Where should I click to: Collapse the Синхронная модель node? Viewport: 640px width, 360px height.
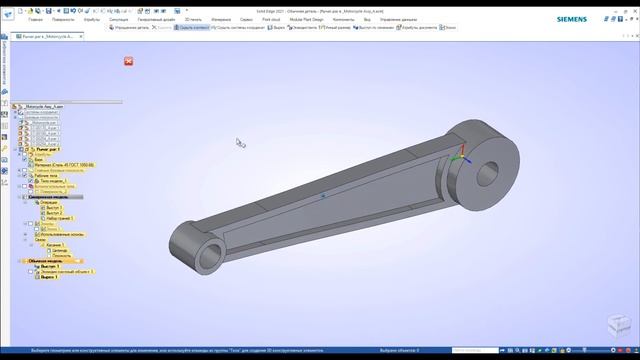pyautogui.click(x=19, y=197)
